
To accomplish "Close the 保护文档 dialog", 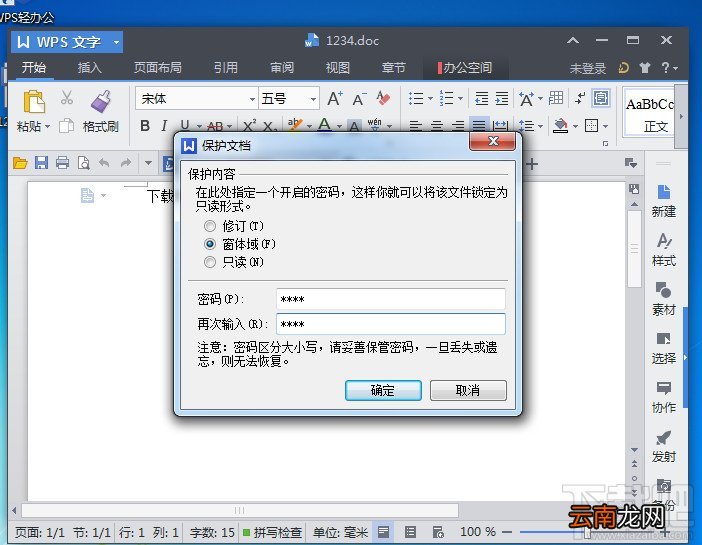I will 493,142.
